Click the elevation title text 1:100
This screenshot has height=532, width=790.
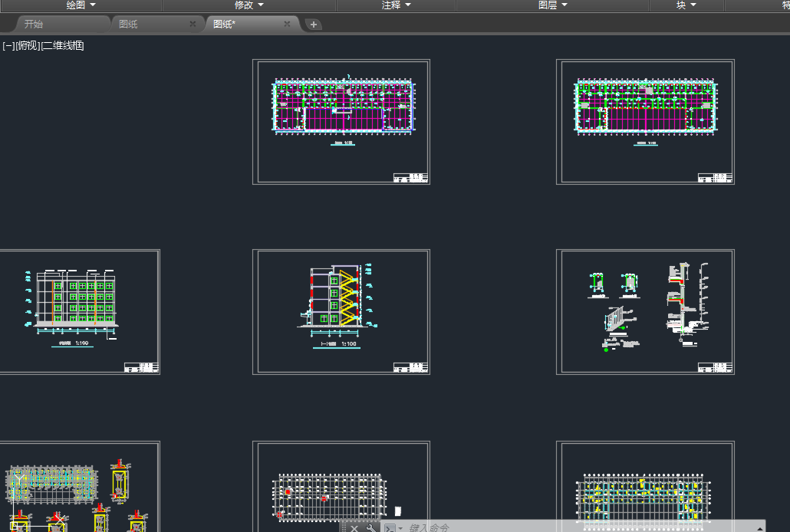81,343
